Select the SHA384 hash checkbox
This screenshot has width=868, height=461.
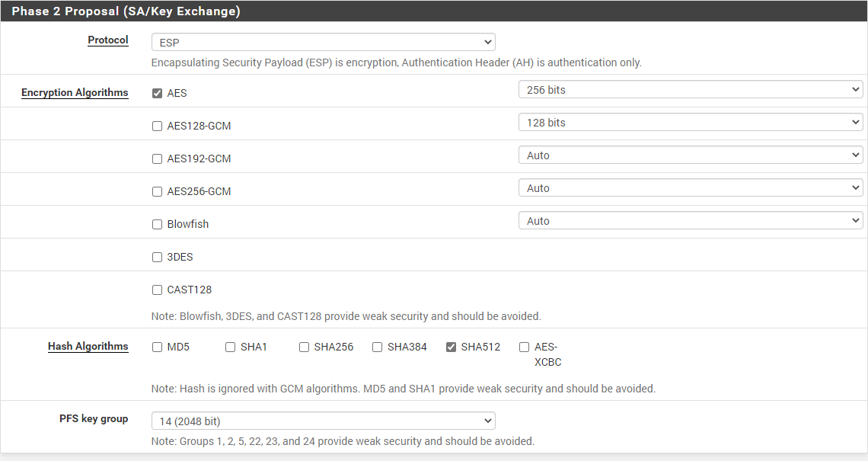378,347
